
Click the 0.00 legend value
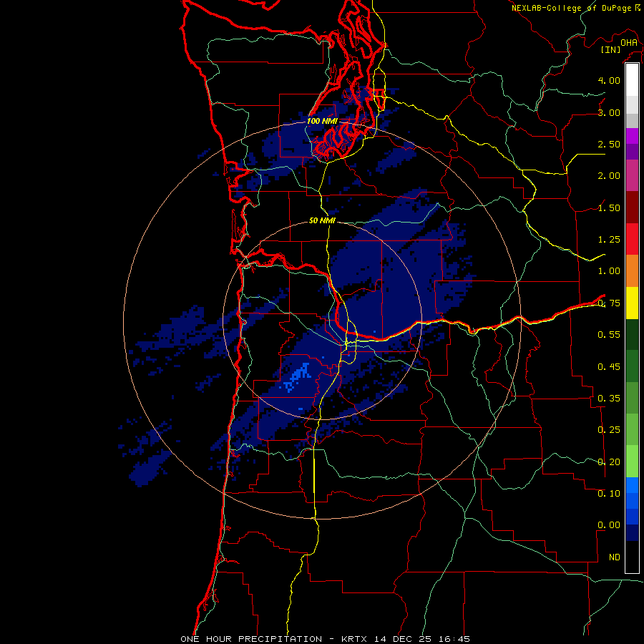tap(609, 525)
